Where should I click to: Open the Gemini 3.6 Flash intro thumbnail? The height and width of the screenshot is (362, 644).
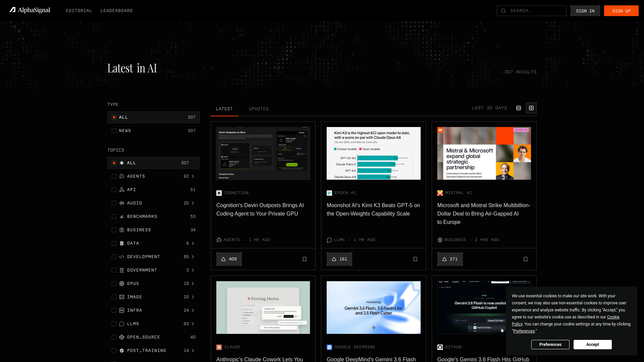pos(374,307)
